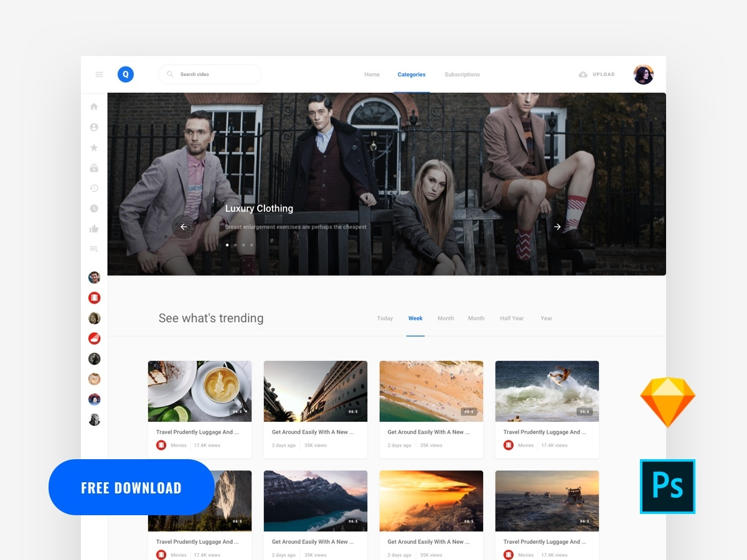Viewport: 747px width, 560px height.
Task: Open the account person icon in the sidebar
Action: coord(94,127)
